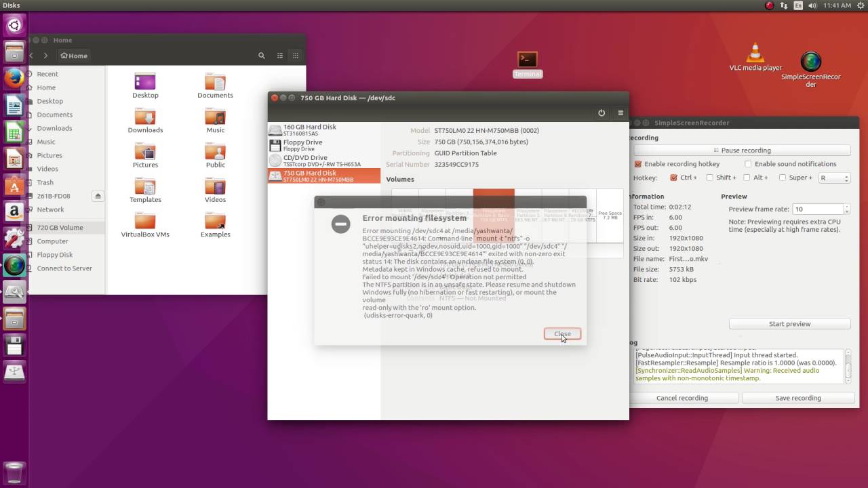The height and width of the screenshot is (488, 868).
Task: Select 720 GB Volume in Files sidebar
Action: coord(60,228)
